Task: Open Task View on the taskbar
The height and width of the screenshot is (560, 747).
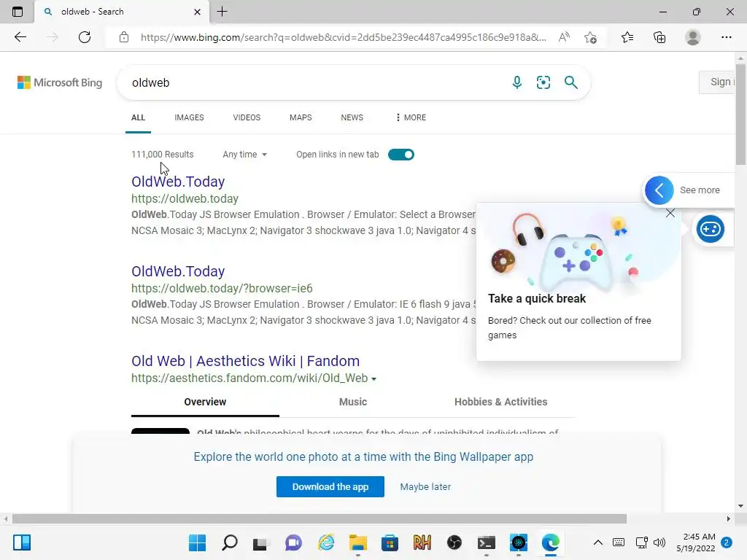Action: tap(260, 542)
